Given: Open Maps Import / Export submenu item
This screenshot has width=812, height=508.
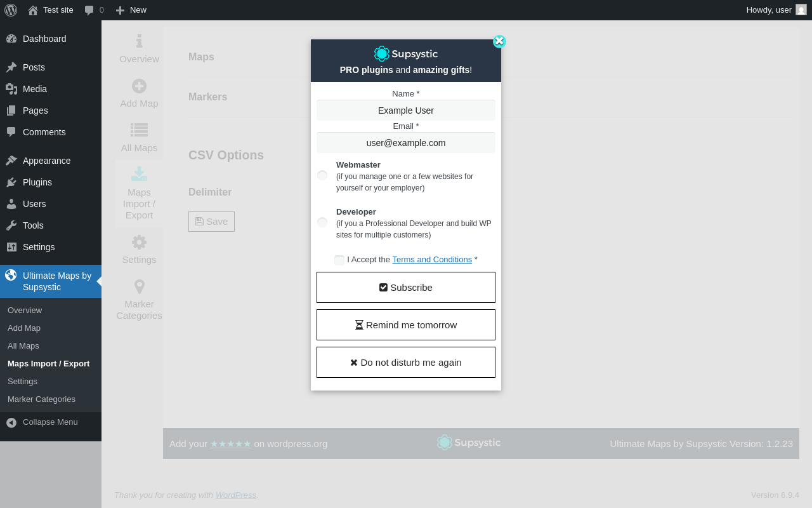Looking at the screenshot, I should pos(48,364).
